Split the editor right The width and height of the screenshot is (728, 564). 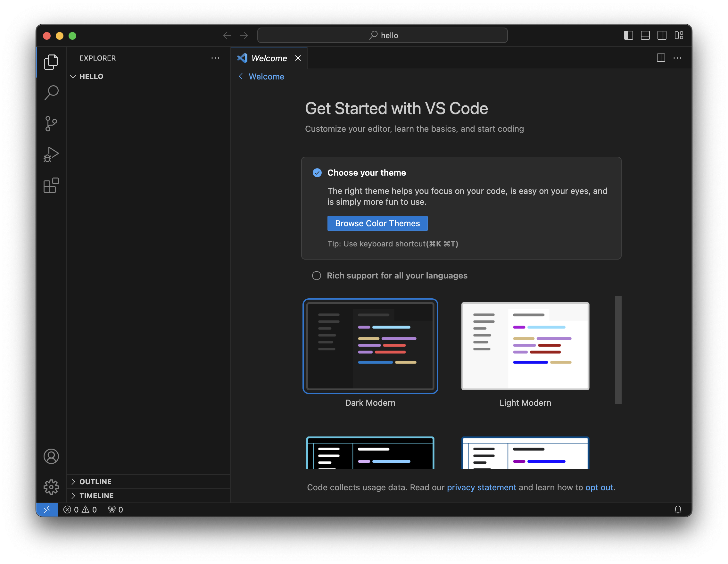coord(661,58)
